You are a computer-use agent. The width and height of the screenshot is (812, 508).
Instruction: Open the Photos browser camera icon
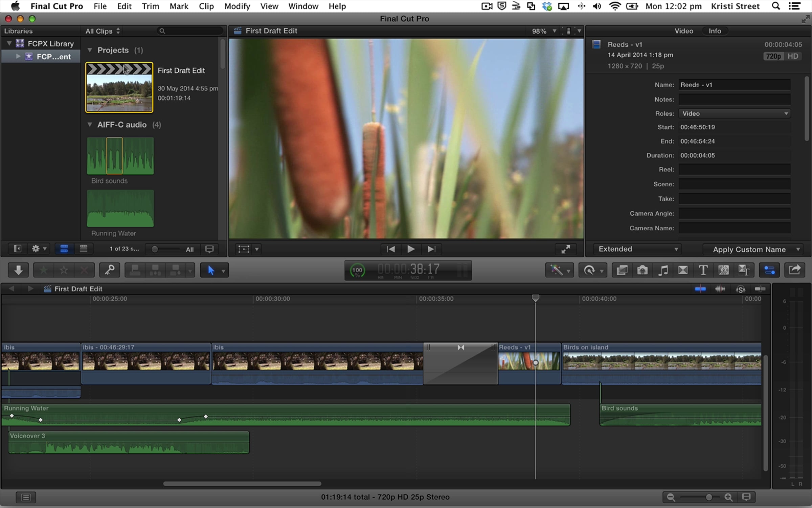click(642, 270)
